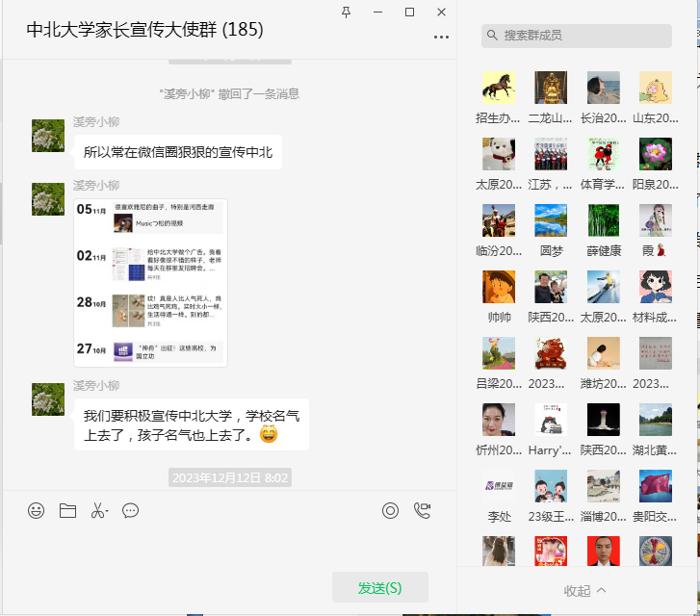
Task: Click member 圆梦's landscape avatar
Action: pyautogui.click(x=551, y=220)
